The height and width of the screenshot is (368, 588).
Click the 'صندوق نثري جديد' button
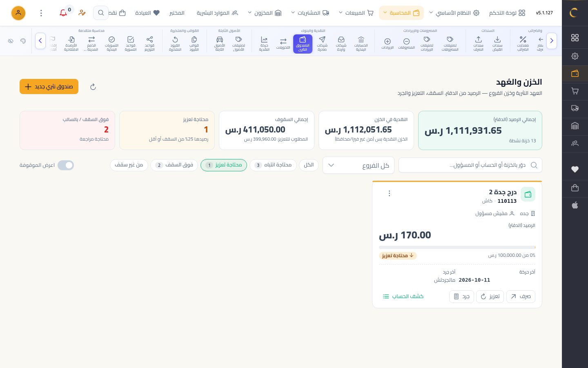click(49, 87)
